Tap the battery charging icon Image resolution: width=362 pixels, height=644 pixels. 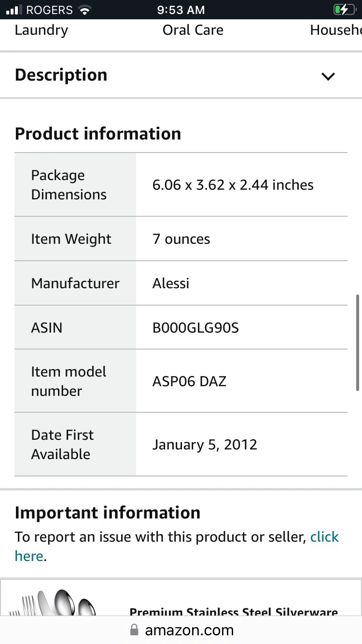344,10
